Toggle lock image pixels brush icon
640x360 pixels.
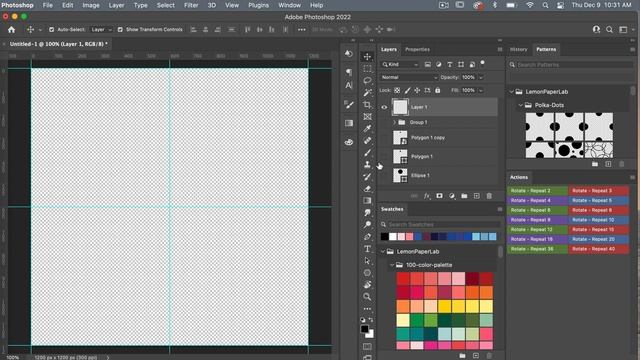pos(407,90)
